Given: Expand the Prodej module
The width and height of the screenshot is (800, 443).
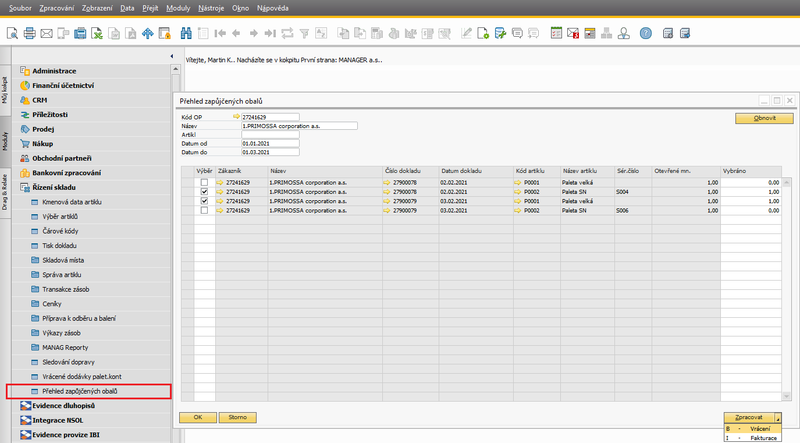Looking at the screenshot, I should [43, 129].
